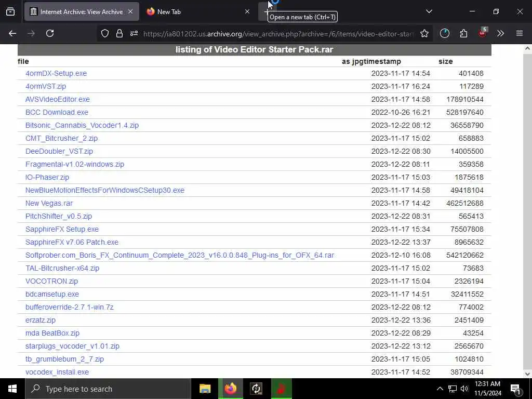The image size is (532, 399).
Task: Reload the current page
Action: click(50, 33)
